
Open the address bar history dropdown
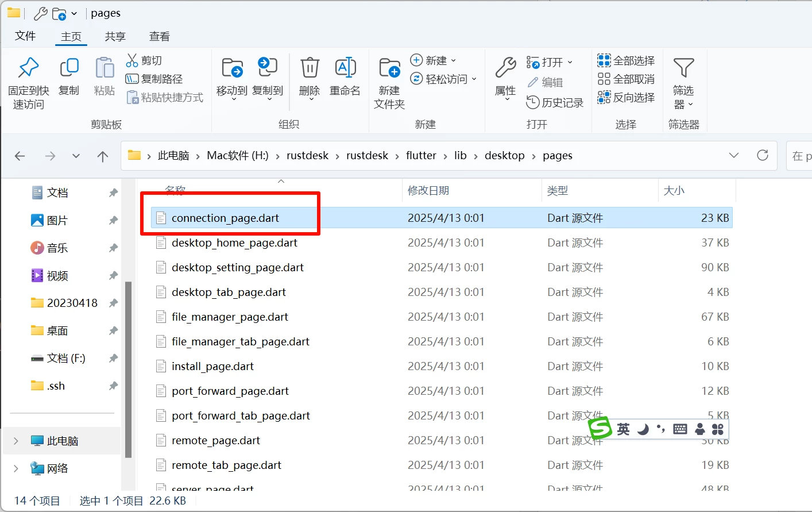pyautogui.click(x=734, y=155)
